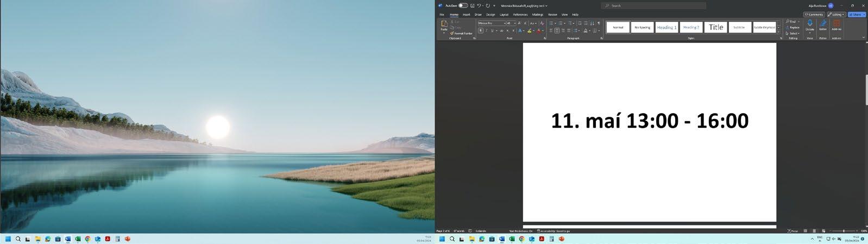The height and width of the screenshot is (244, 868).
Task: Click Format Painter
Action: pos(461,33)
